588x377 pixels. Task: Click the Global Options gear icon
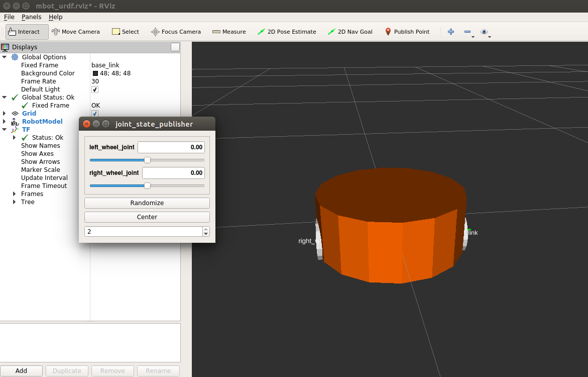tap(15, 57)
